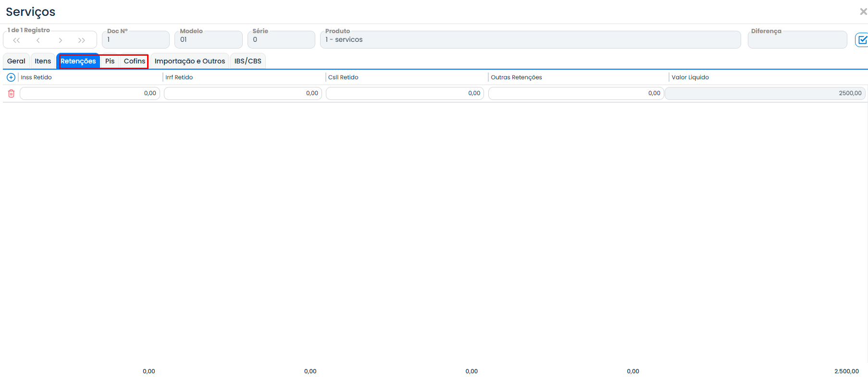Select the Retenções tab

78,61
